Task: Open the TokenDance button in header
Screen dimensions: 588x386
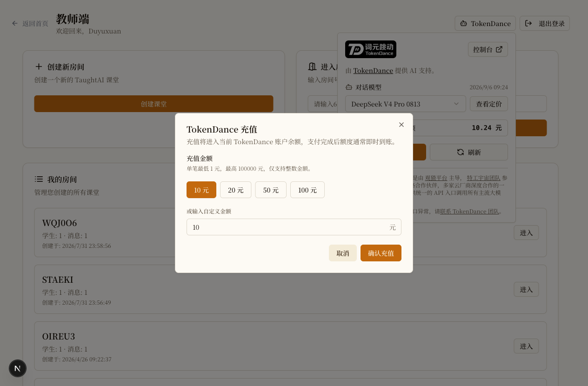Action: [485, 23]
